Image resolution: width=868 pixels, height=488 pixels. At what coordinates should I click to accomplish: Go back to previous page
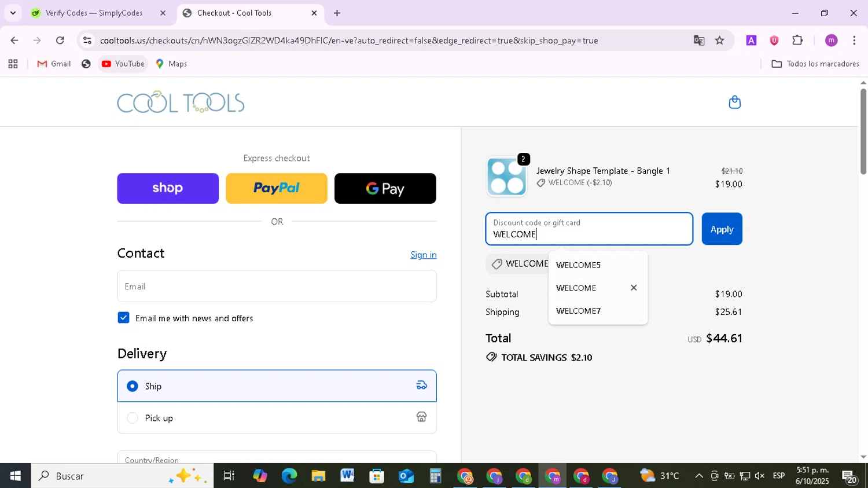[14, 41]
